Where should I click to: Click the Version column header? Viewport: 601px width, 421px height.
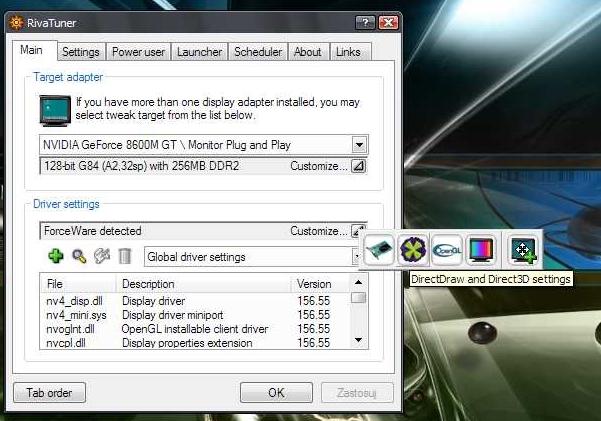coord(320,284)
